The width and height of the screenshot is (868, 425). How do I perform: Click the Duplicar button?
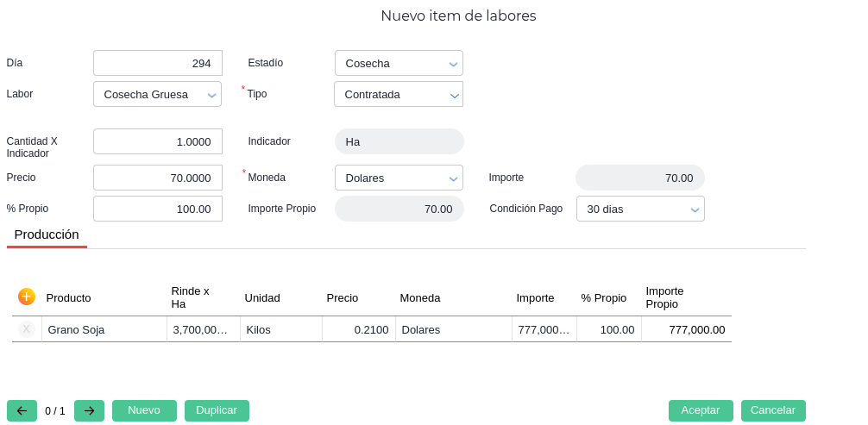(x=217, y=410)
